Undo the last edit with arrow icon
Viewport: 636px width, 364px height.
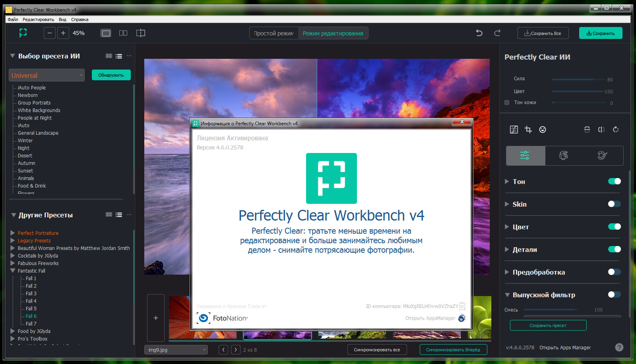pos(479,33)
